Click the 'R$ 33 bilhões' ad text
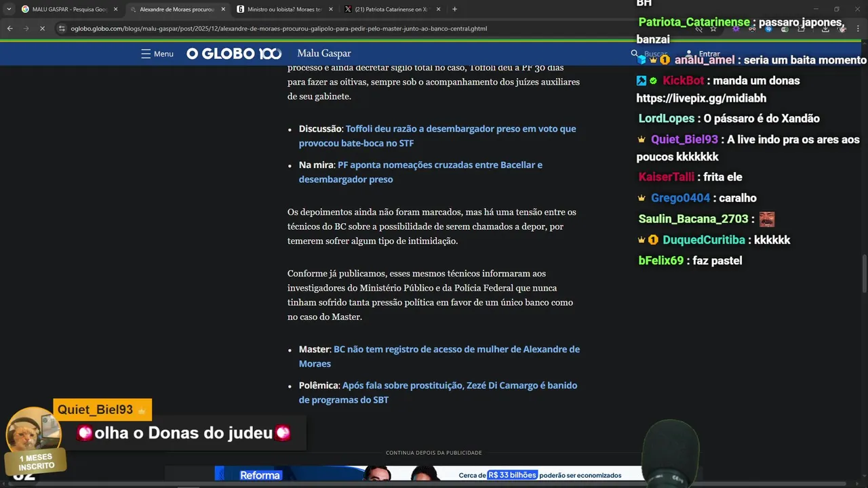This screenshot has width=868, height=488. tap(512, 475)
